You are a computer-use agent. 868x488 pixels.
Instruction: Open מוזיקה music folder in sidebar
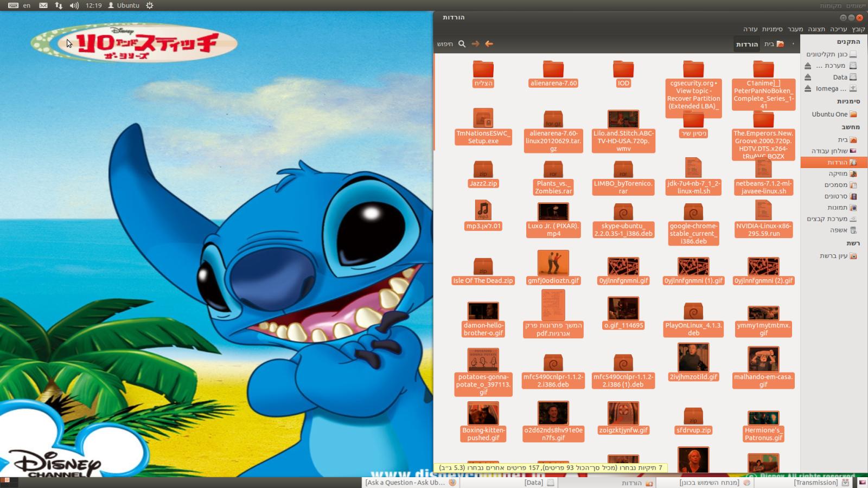click(834, 174)
